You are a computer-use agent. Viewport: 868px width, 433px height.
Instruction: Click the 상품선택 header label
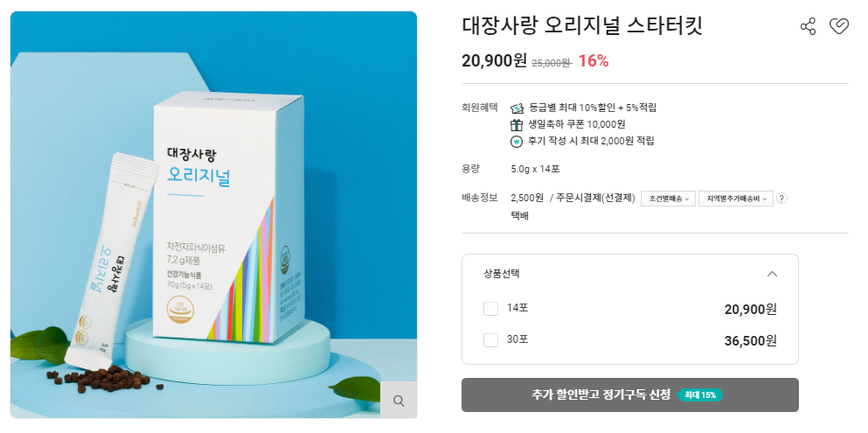[x=502, y=274]
